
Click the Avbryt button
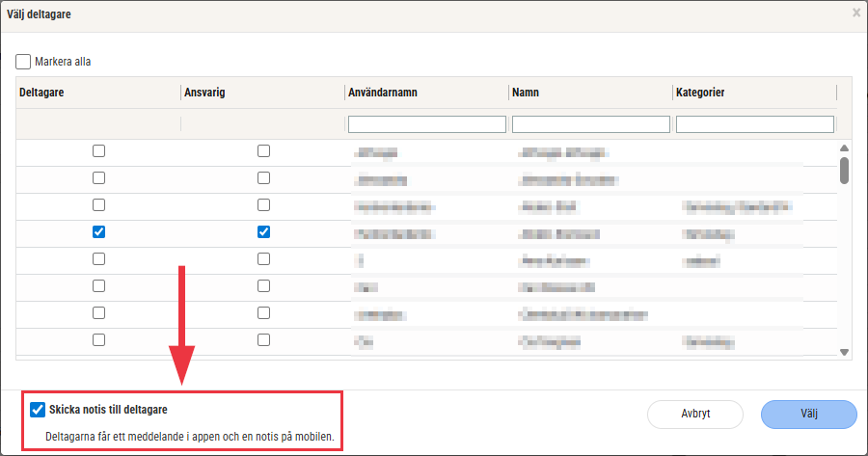pyautogui.click(x=695, y=414)
